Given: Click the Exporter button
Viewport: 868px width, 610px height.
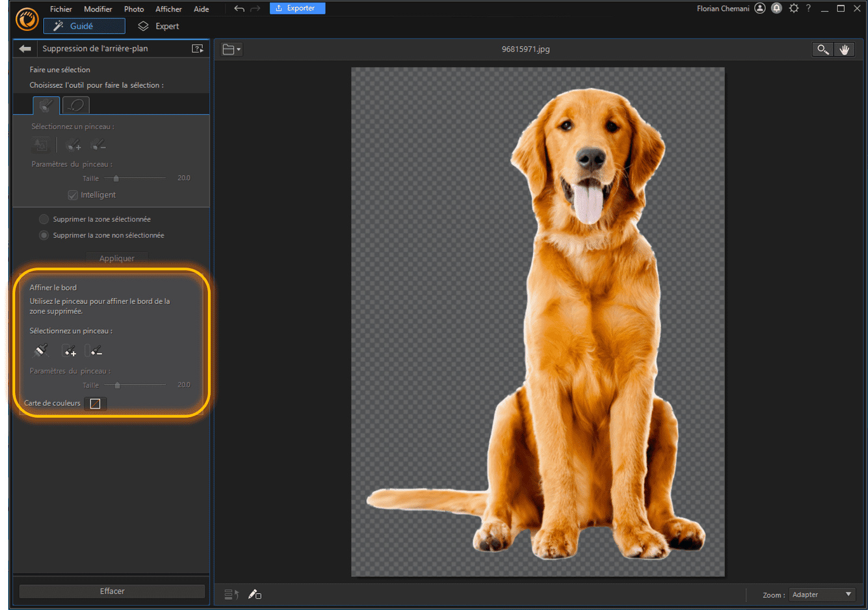Looking at the screenshot, I should pyautogui.click(x=297, y=8).
